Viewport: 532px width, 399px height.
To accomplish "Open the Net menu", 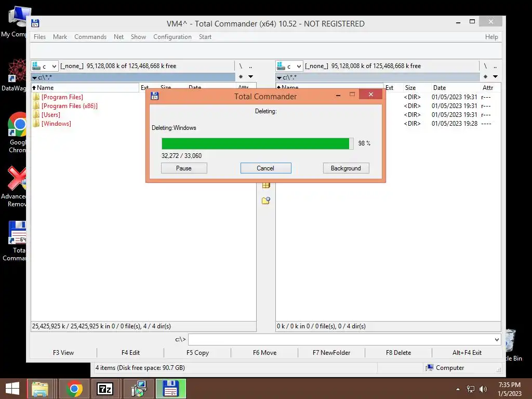I will point(119,37).
